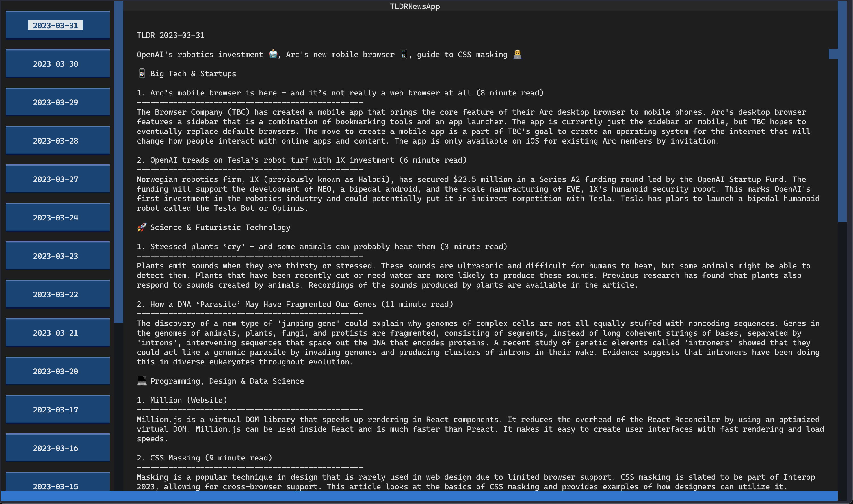Click paragraph starting 'Million.js is a virtual DOM'
853x504 pixels.
tap(480, 429)
